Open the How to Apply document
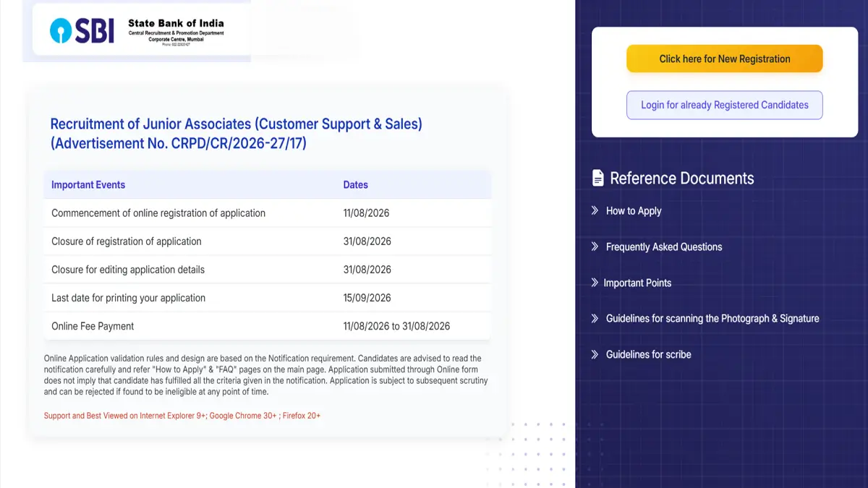This screenshot has width=868, height=488. 634,211
